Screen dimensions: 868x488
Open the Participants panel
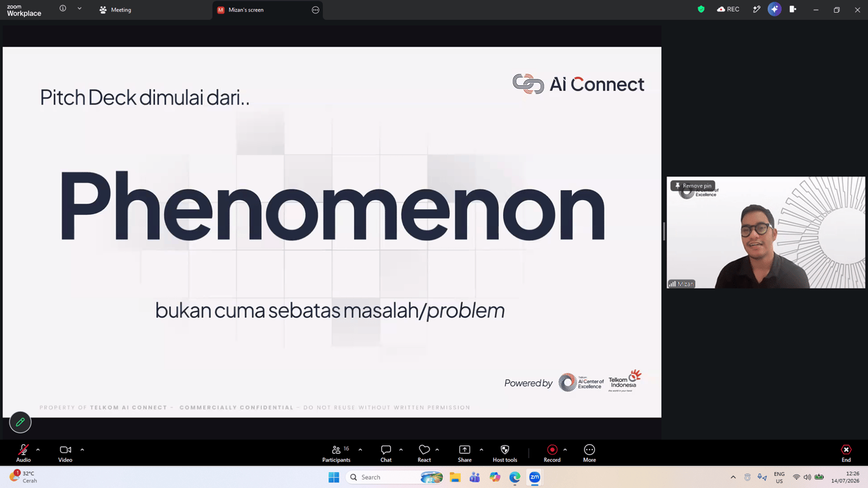(337, 453)
